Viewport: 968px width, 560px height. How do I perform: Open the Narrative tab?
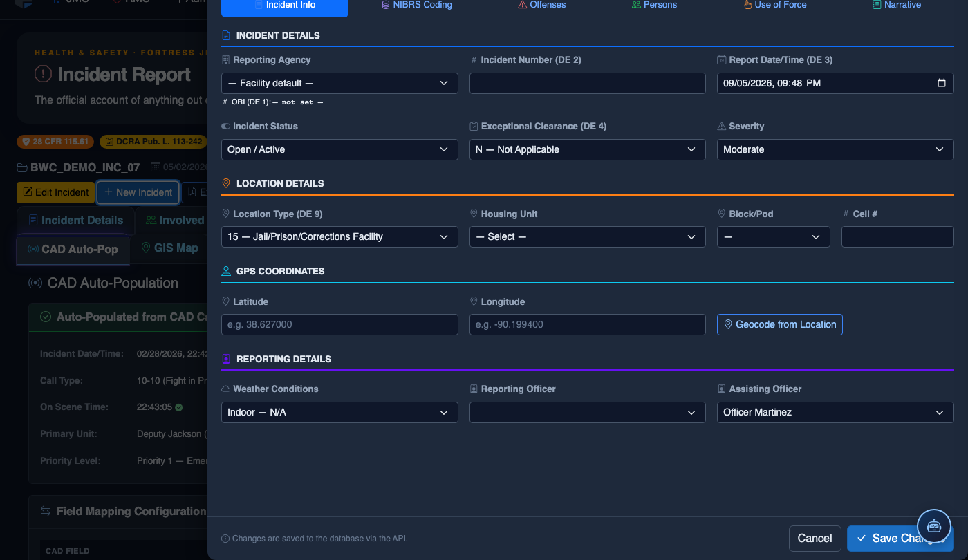896,5
